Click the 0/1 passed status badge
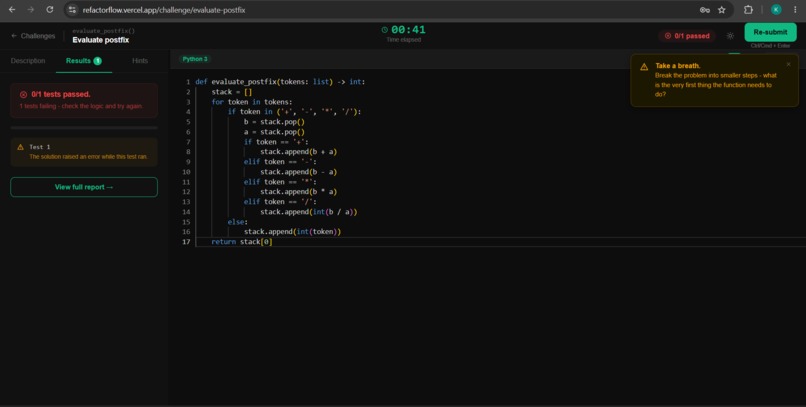The height and width of the screenshot is (407, 806). point(687,36)
